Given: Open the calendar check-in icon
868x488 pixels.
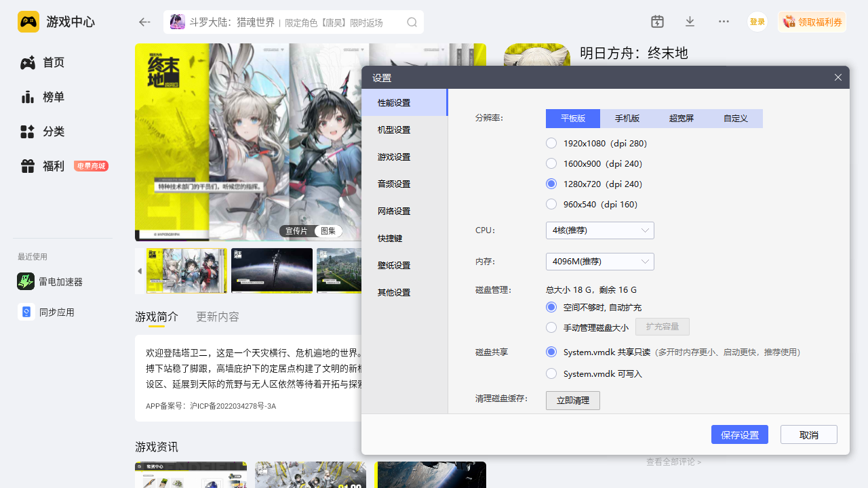Looking at the screenshot, I should (x=657, y=22).
